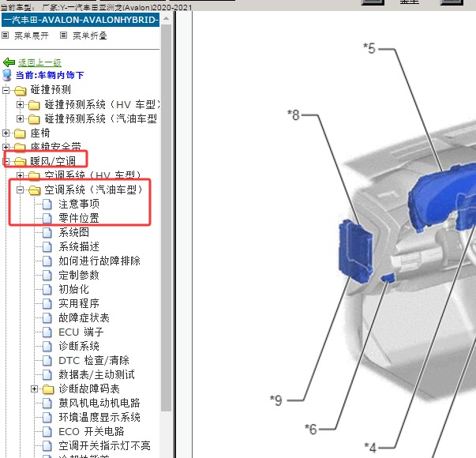Viewport: 476px width, 458px height.
Task: Open the 系统图 page
Action: [73, 233]
